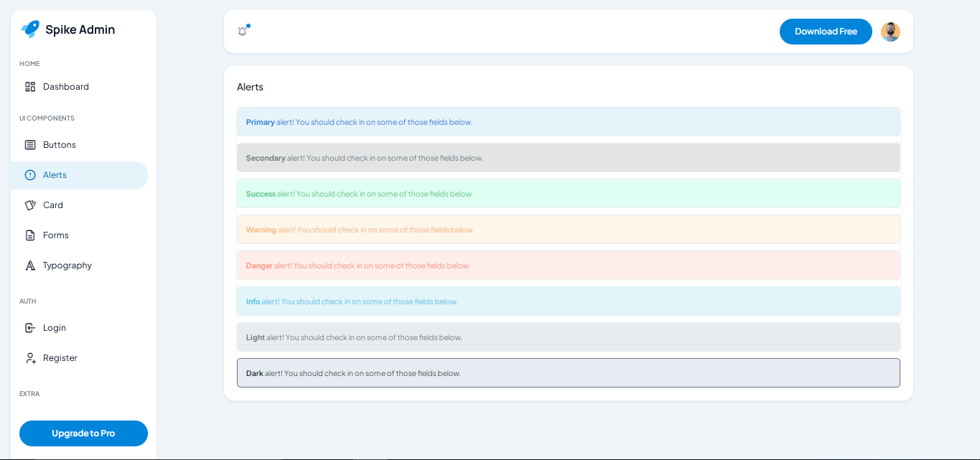980x460 pixels.
Task: Open the user profile avatar menu
Action: click(x=890, y=32)
